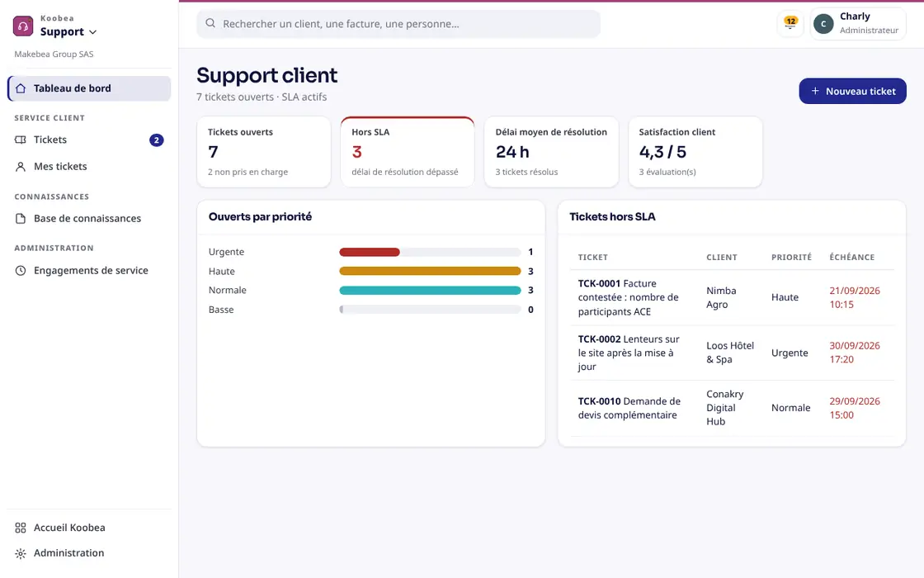Click the CLIENT column header
924x578 pixels.
[x=722, y=257]
